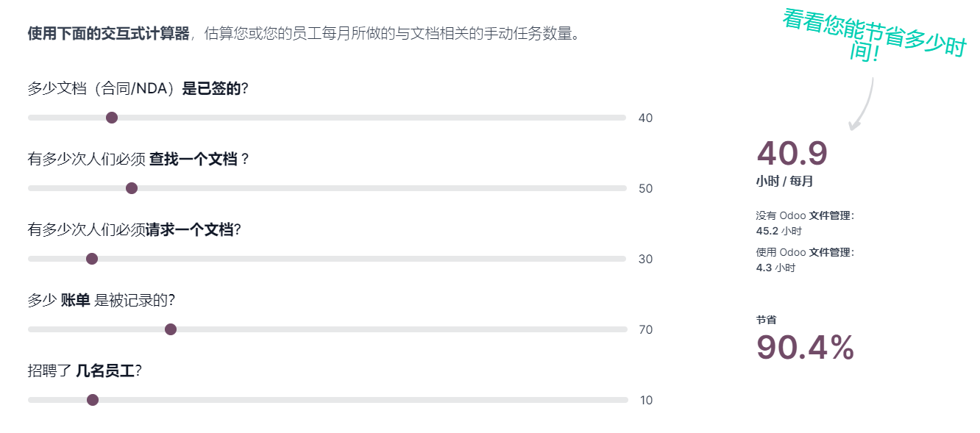The image size is (980, 433).
Task: Click the 90.4% savings percentage
Action: pyautogui.click(x=805, y=347)
